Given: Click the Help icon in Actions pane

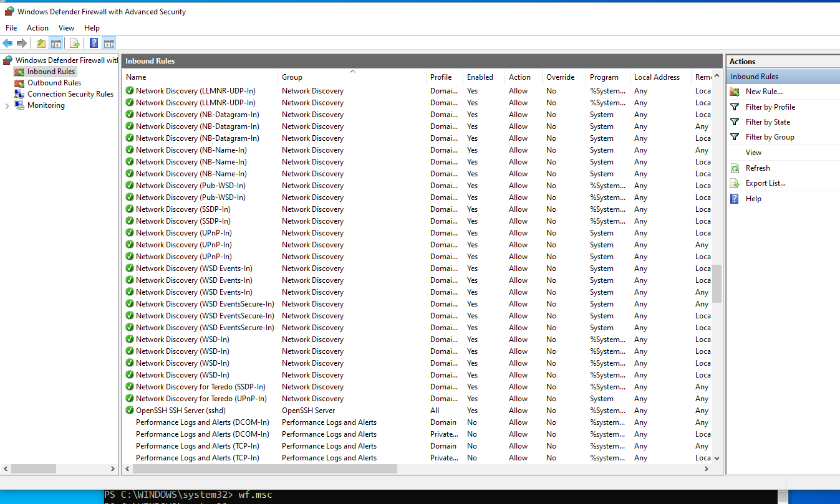Looking at the screenshot, I should pos(735,199).
